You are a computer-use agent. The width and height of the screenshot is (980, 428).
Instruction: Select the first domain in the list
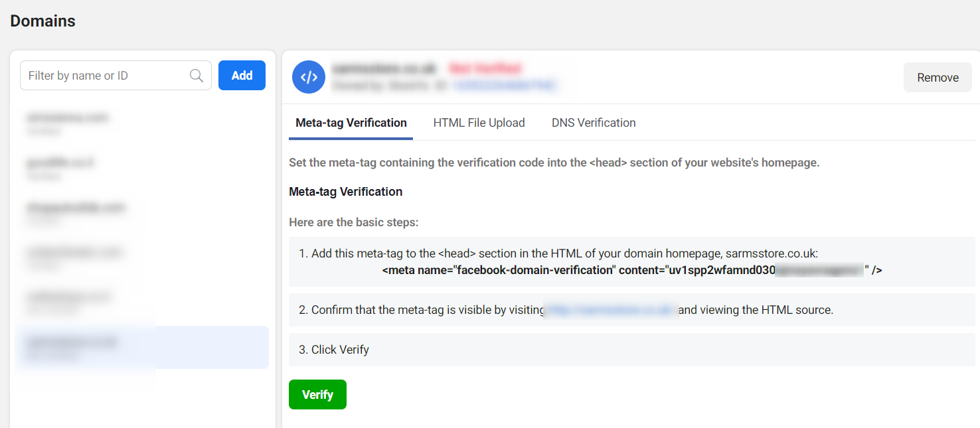[68, 122]
